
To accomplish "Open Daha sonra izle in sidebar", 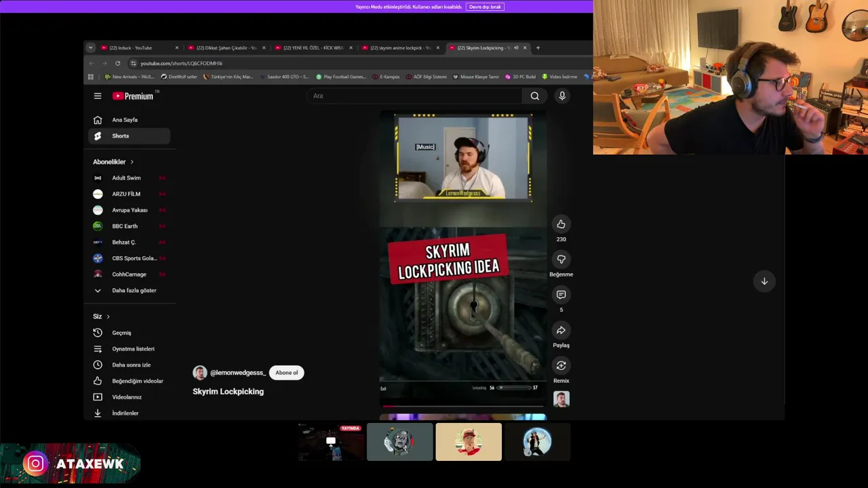I will click(x=129, y=365).
